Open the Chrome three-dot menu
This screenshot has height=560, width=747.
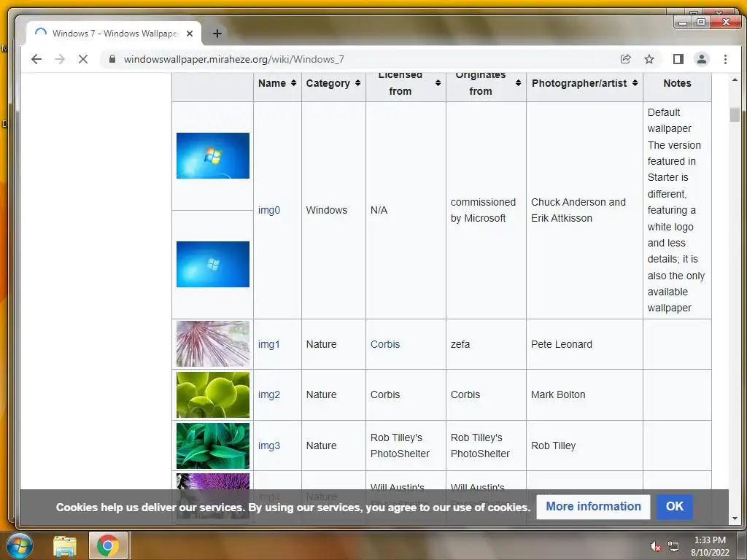[x=725, y=59]
